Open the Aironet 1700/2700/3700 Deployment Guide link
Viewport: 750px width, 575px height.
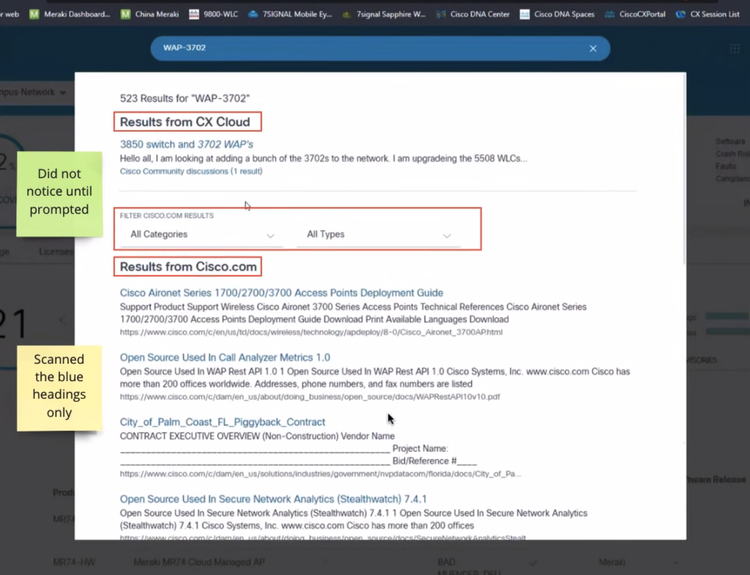(281, 293)
